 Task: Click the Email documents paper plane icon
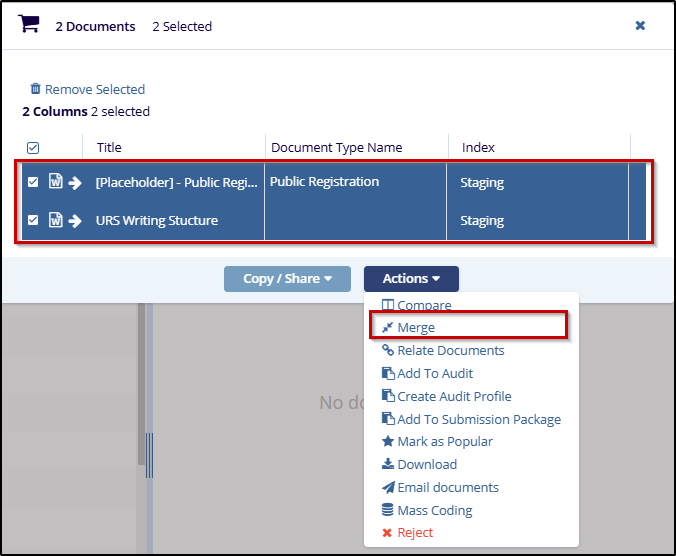pyautogui.click(x=388, y=487)
